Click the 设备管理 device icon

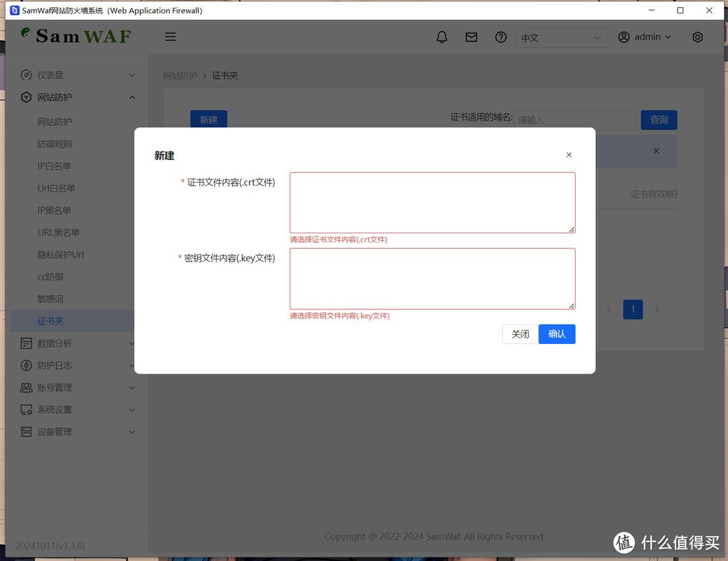tap(25, 432)
